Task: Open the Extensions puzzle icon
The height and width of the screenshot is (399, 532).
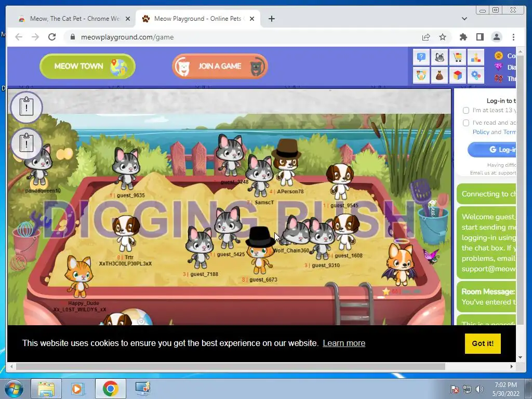Action: pyautogui.click(x=463, y=37)
